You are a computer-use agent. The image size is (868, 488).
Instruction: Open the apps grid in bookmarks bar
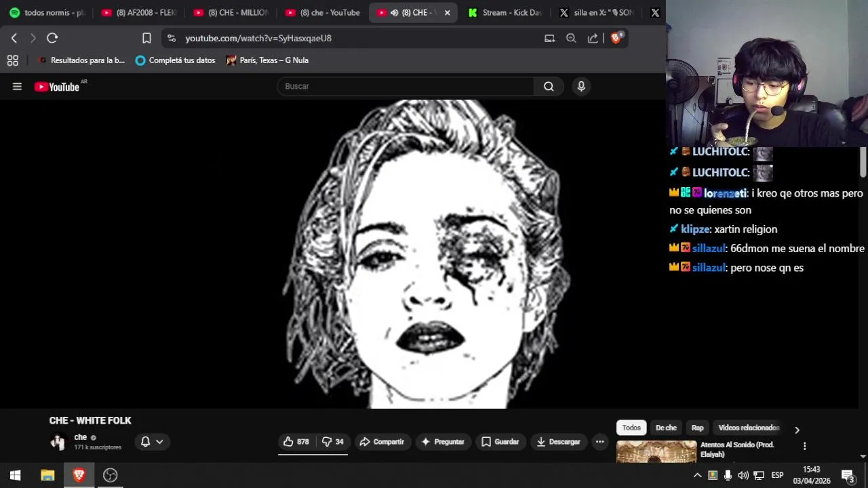pos(12,60)
